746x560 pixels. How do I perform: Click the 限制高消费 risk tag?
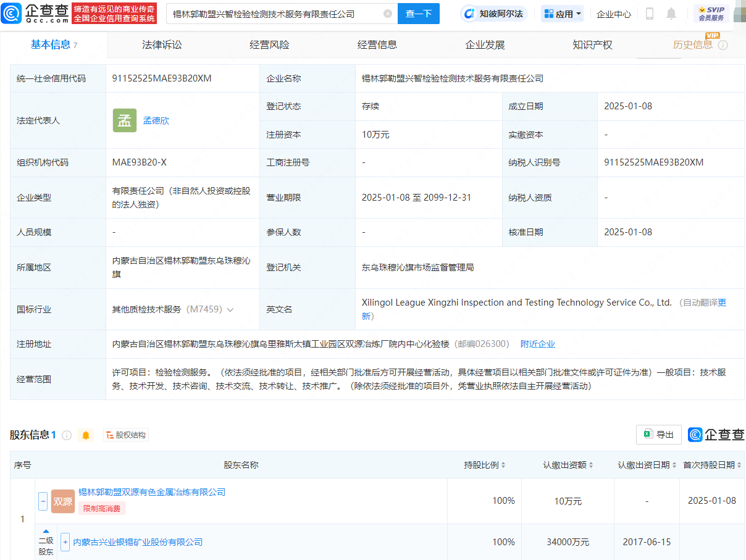tap(102, 508)
